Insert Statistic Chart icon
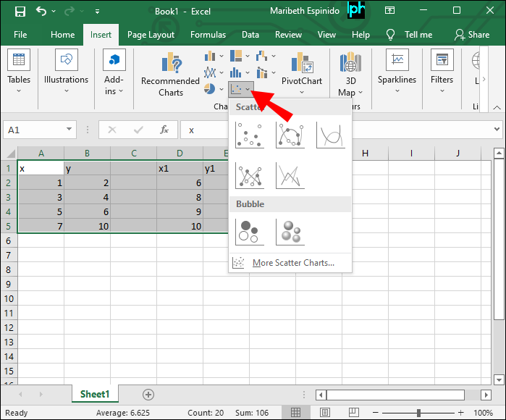The image size is (506, 420). click(236, 72)
